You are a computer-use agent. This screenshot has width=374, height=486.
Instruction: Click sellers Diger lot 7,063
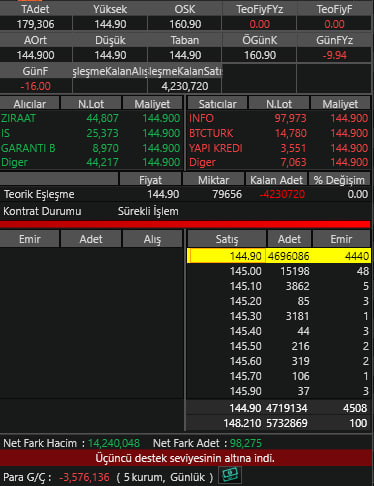tap(293, 162)
